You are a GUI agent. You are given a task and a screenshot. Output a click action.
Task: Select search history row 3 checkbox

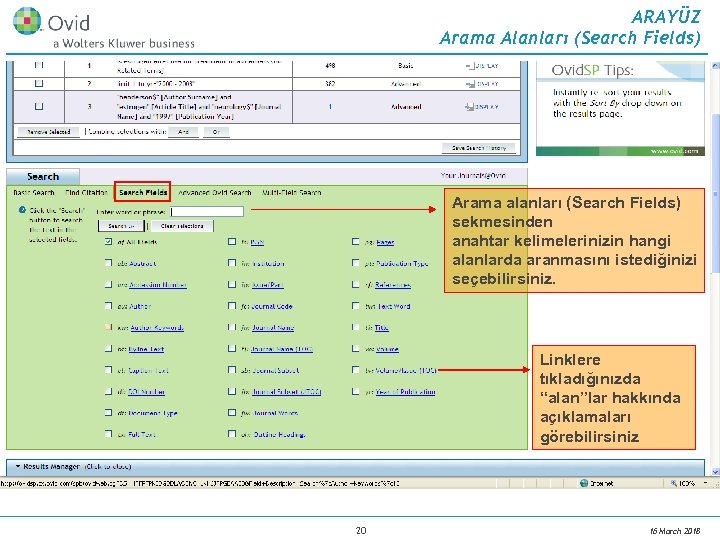tap(39, 106)
